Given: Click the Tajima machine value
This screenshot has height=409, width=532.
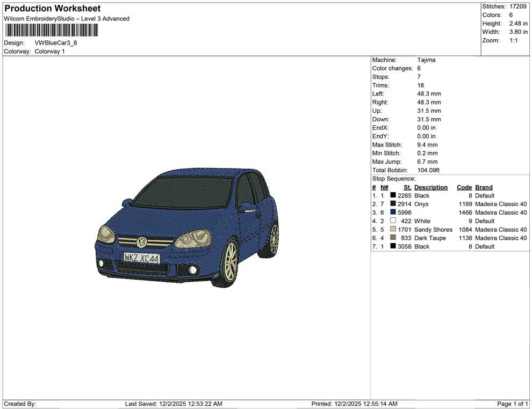Looking at the screenshot, I should [426, 60].
